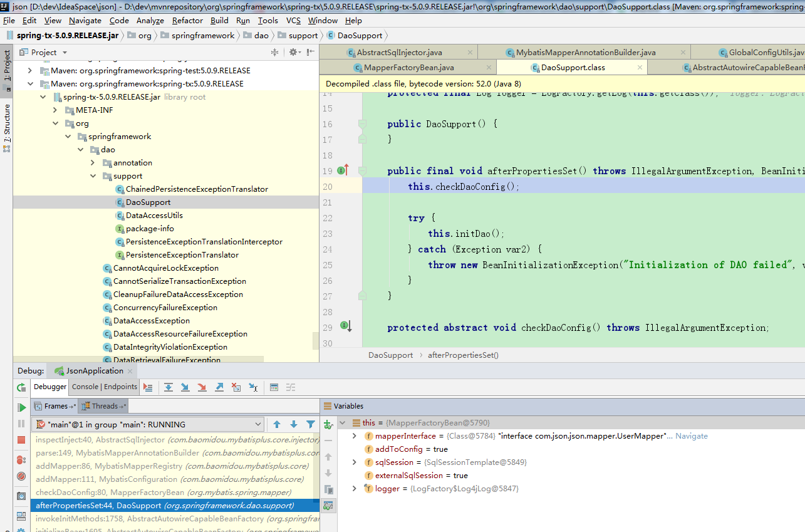Select ChainedPersistenceExceptionTranslator class
Screen dimensions: 805x532
point(197,189)
